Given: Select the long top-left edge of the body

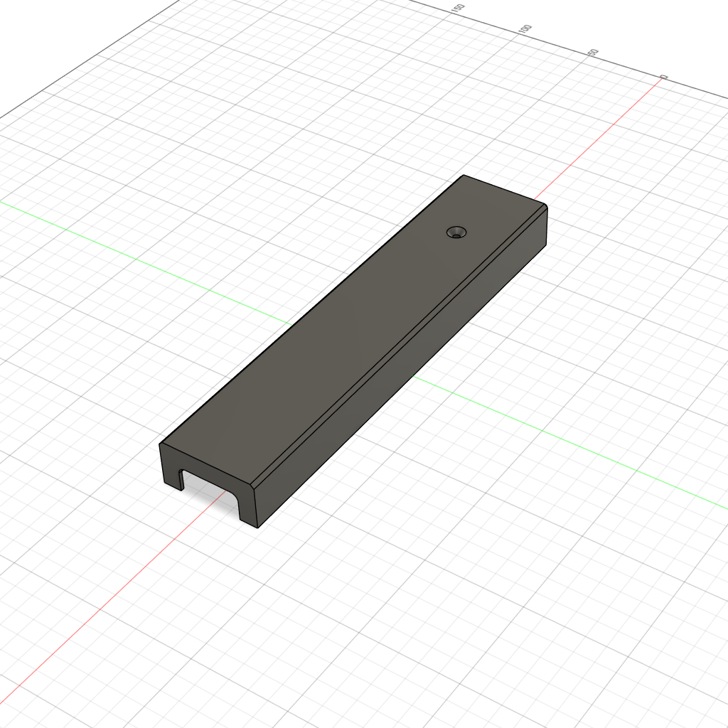Looking at the screenshot, I should coord(311,309).
